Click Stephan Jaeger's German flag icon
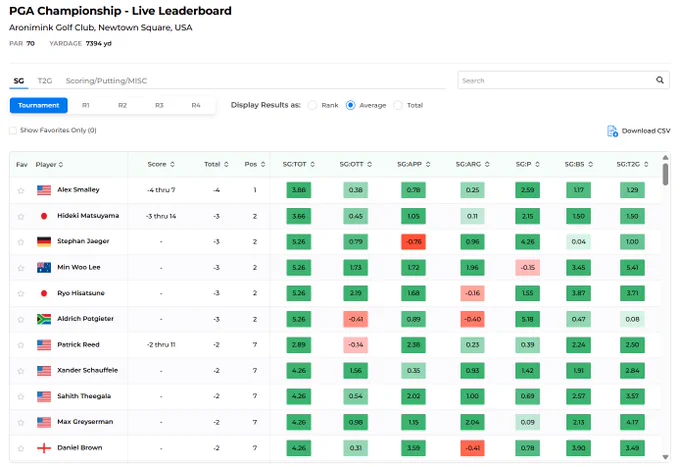This screenshot has height=467, width=680. point(44,242)
